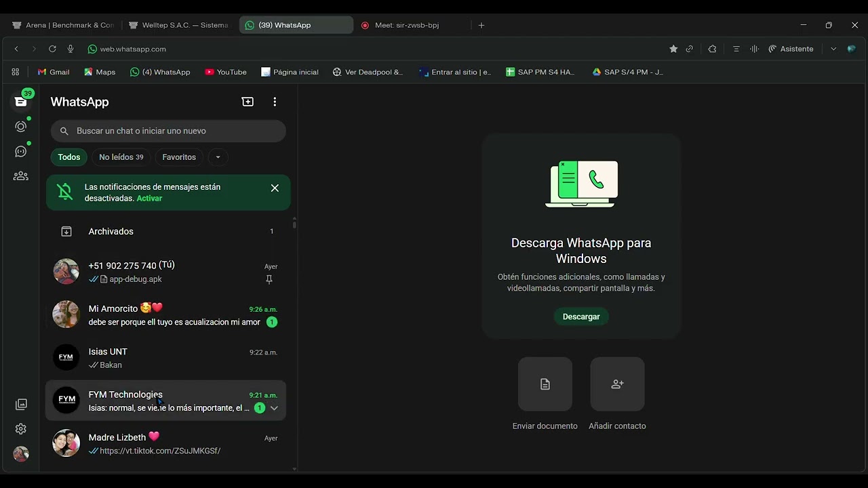Open the dropdown chevron right of Asistente
The height and width of the screenshot is (488, 868).
833,49
